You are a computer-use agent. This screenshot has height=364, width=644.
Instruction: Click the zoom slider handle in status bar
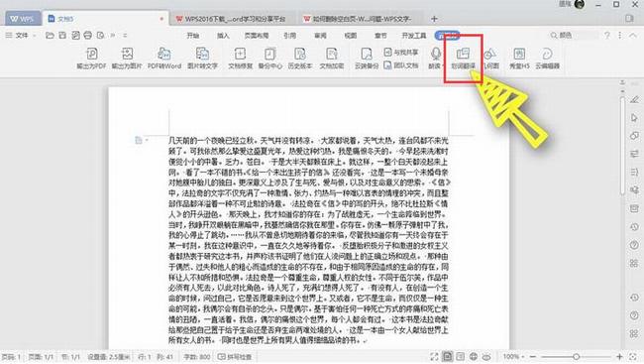[x=577, y=357]
